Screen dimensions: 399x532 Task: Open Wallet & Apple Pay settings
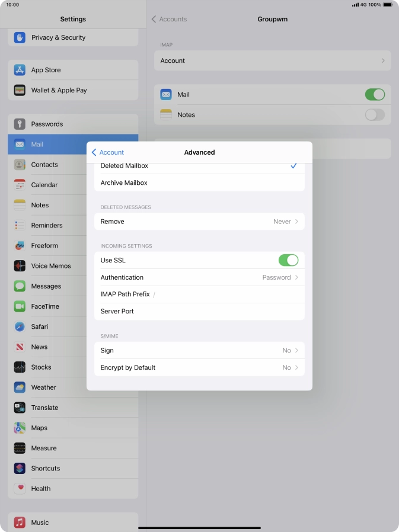pos(59,90)
